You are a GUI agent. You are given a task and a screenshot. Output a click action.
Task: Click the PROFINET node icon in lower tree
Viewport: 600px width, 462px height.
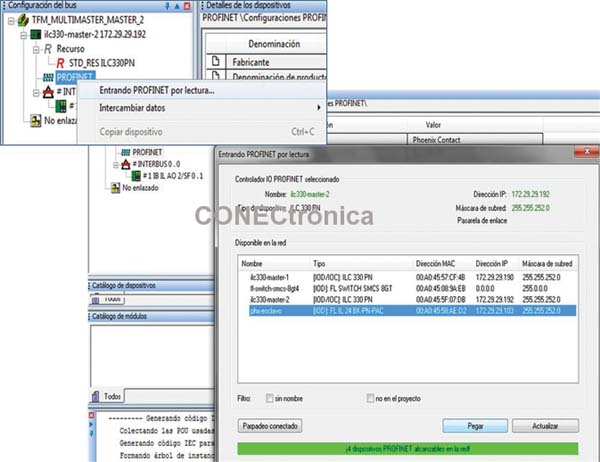124,151
